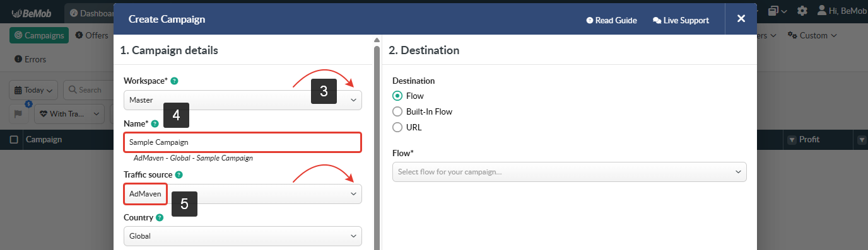
Task: Click the Country help question icon
Action: (x=160, y=217)
